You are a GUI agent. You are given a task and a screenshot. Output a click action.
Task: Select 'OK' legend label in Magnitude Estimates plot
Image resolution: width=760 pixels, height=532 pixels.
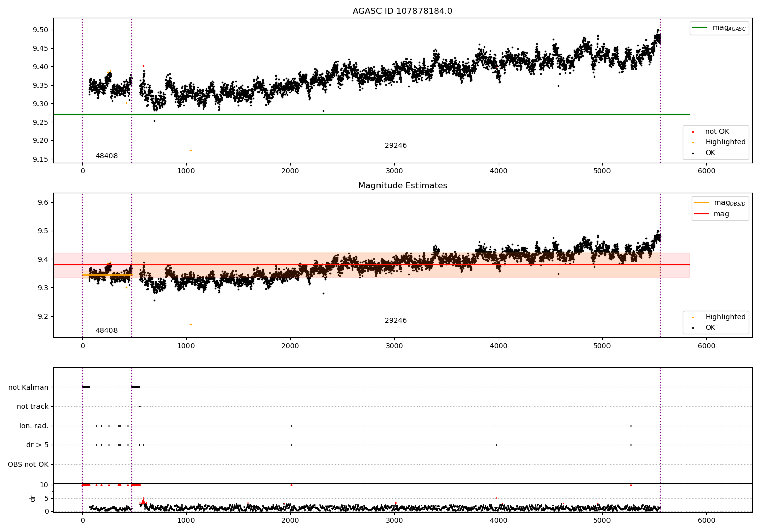click(710, 328)
